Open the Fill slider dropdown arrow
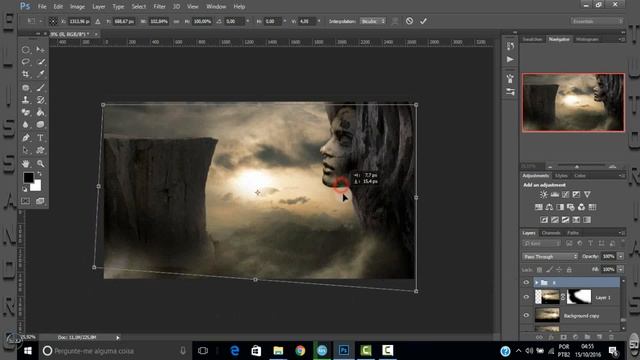640x360 pixels. click(621, 269)
